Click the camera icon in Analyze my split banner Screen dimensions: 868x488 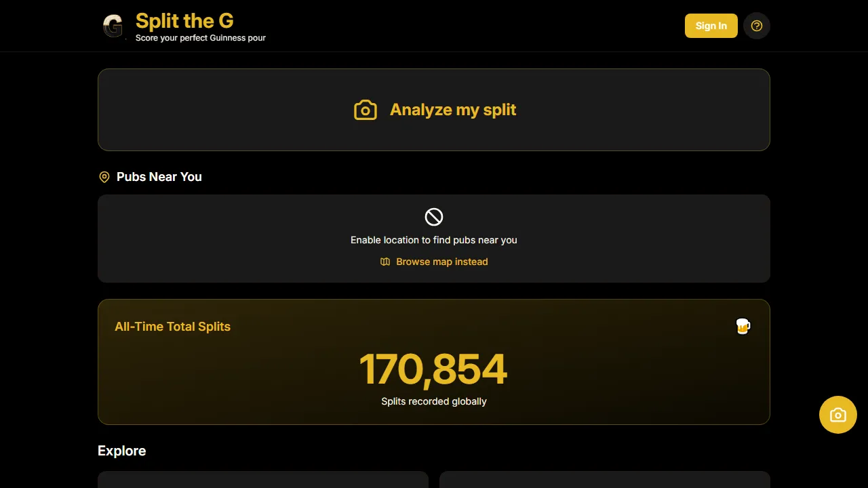(x=366, y=109)
